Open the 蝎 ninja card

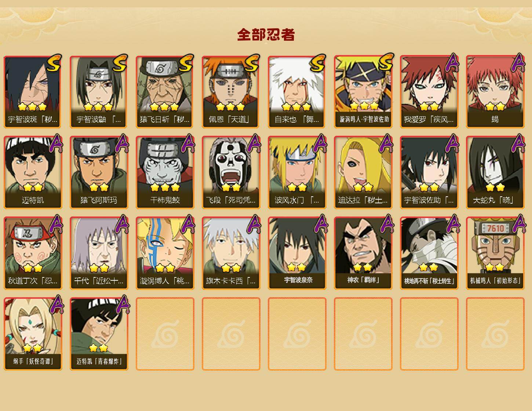click(495, 92)
